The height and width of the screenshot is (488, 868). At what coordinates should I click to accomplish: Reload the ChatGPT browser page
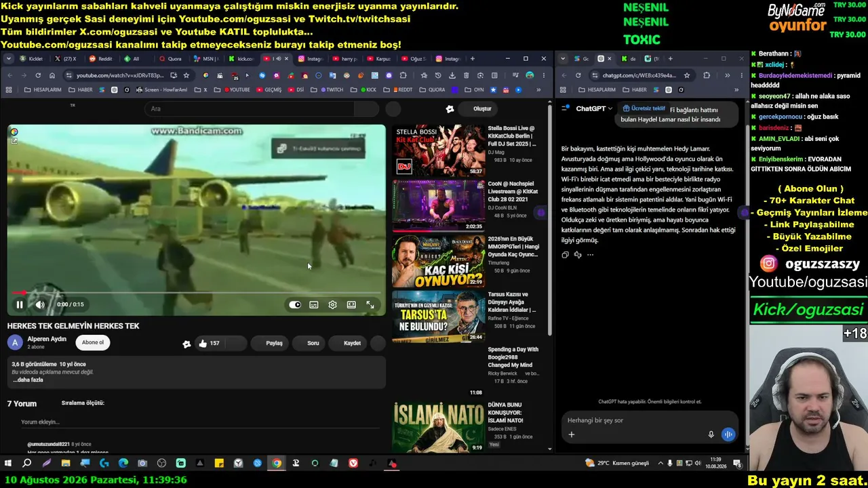578,75
